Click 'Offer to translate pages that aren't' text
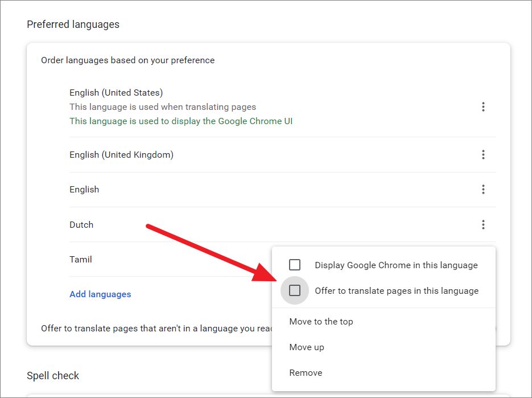 pos(156,329)
